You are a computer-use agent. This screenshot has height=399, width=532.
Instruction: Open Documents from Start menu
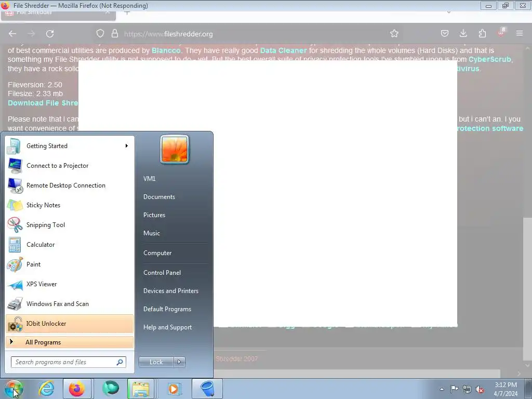[159, 197]
